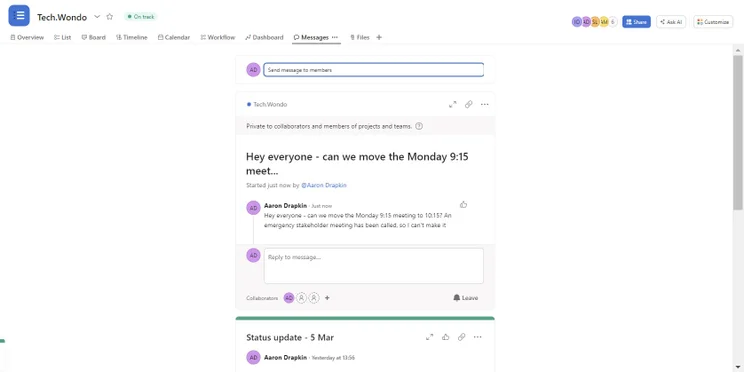Click AD avatar in Status update card
Viewport: 744px width, 372px height.
(x=253, y=357)
